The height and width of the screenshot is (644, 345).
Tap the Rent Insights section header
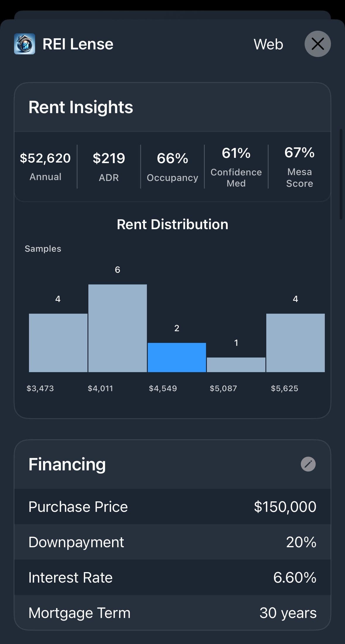81,107
